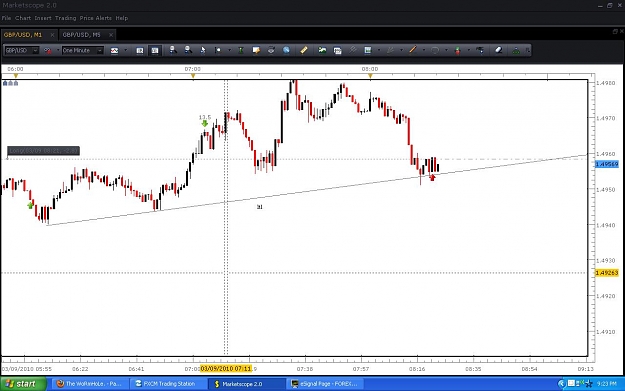Click the green column icon in toolbar

(241, 50)
